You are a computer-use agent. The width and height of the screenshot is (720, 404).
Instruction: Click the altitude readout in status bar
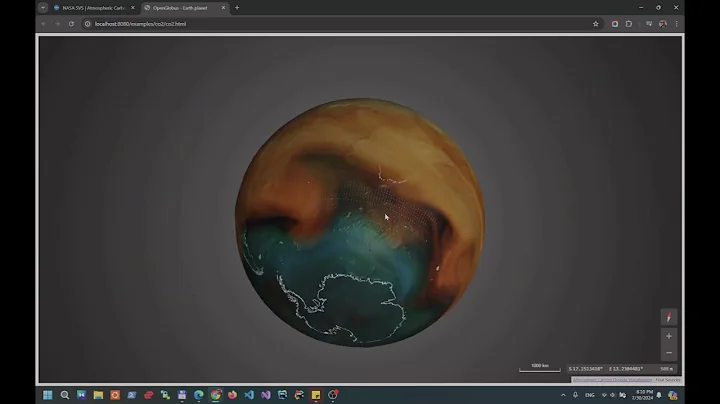(666, 369)
